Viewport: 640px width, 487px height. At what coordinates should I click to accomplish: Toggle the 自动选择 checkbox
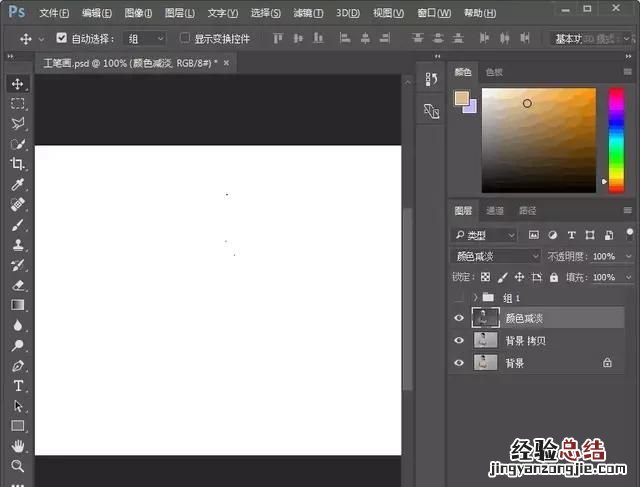pyautogui.click(x=61, y=38)
